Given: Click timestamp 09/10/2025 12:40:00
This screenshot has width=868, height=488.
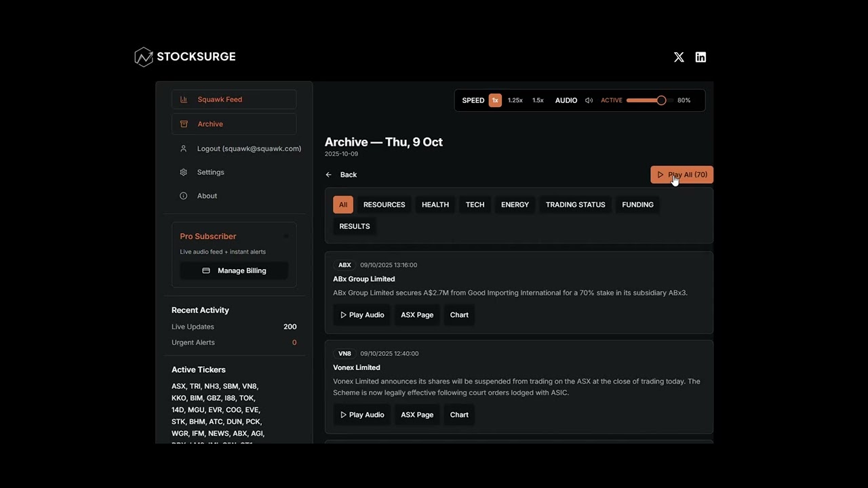Looking at the screenshot, I should pos(389,354).
